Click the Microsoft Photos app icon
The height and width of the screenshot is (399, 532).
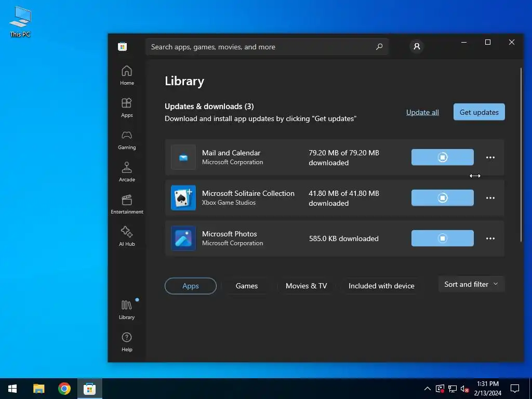[183, 238]
